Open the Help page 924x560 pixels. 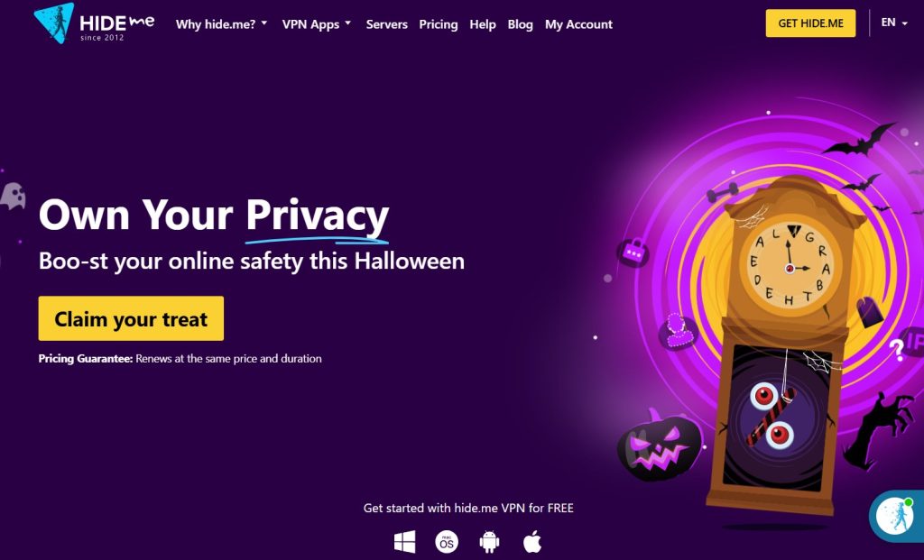483,24
